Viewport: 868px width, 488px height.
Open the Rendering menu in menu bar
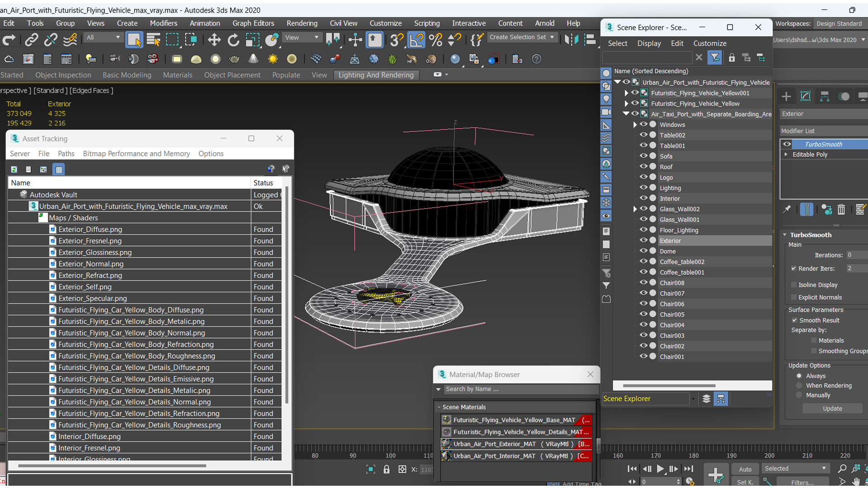(x=302, y=23)
